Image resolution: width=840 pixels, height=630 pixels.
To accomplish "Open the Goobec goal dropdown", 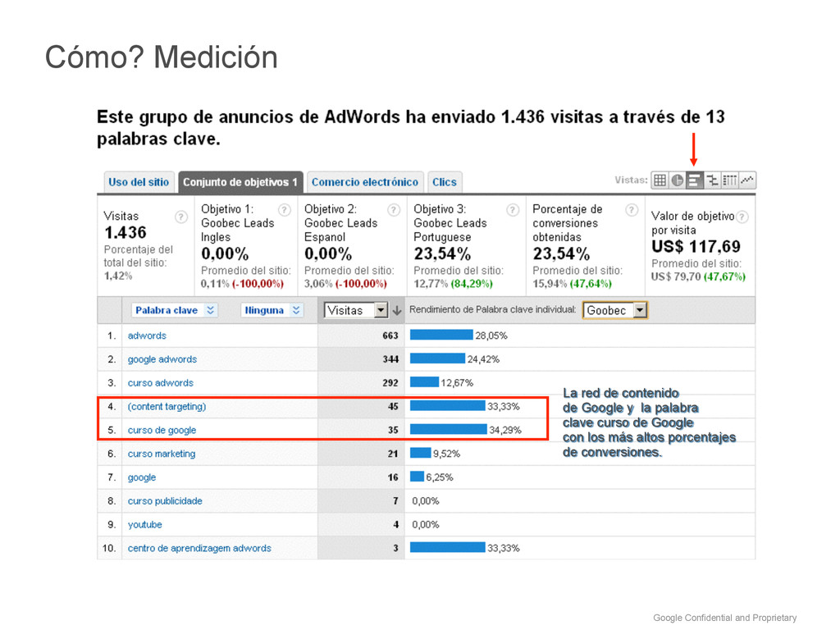I will (615, 310).
